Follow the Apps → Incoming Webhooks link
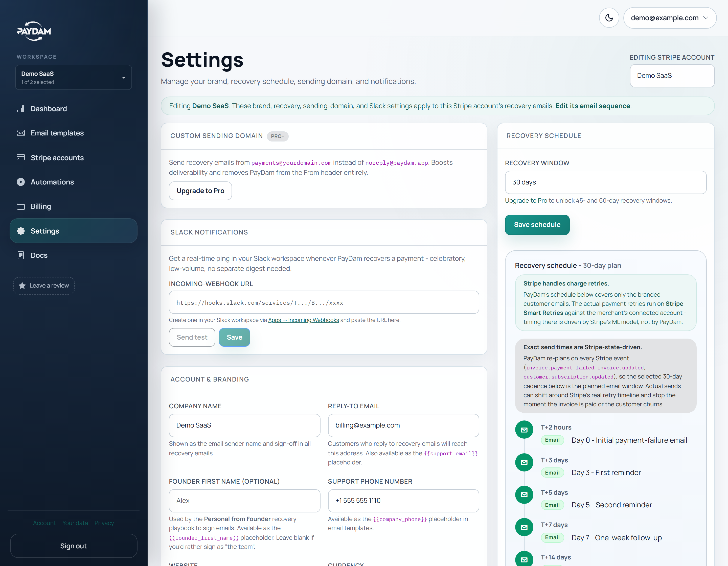This screenshot has width=728, height=566. tap(303, 320)
